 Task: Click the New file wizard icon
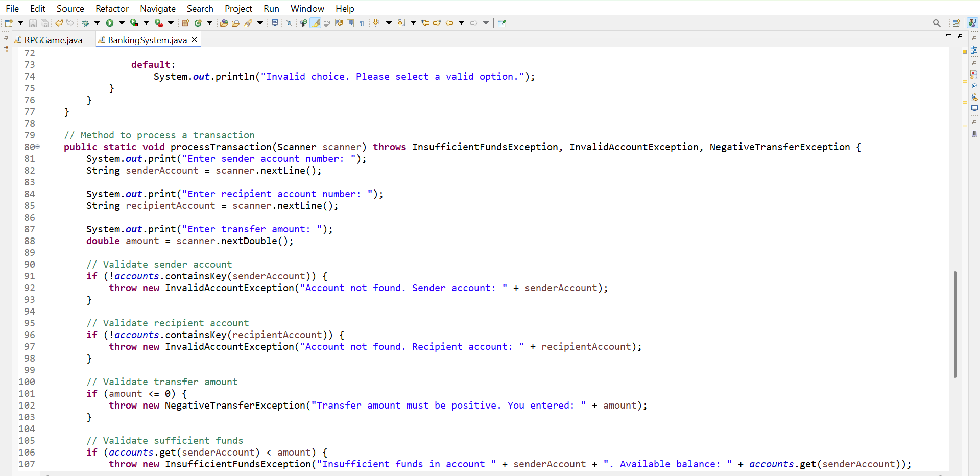[x=9, y=23]
